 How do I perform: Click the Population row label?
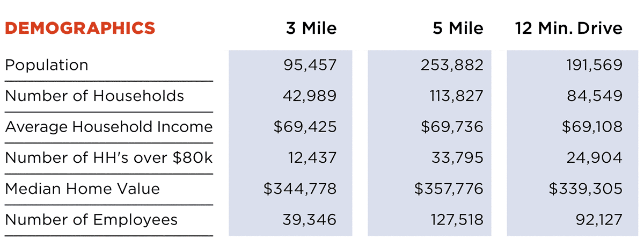(47, 65)
